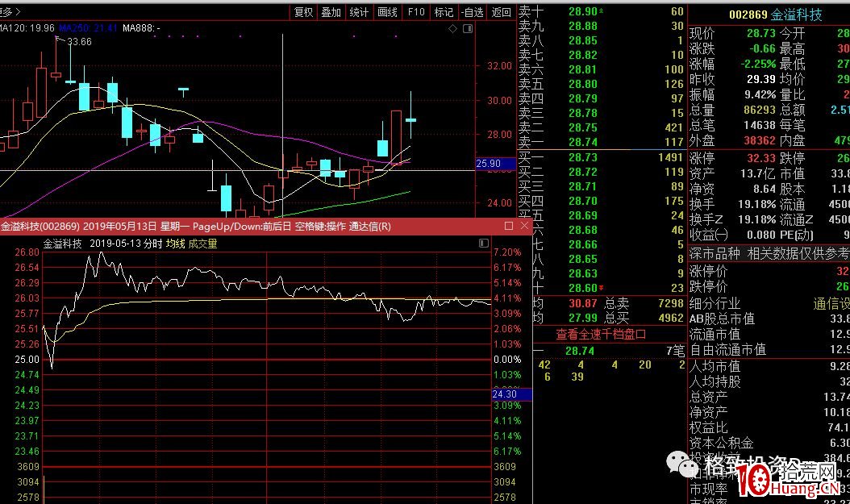
Task: Select the 买一 28.73 order row
Action: click(x=602, y=157)
